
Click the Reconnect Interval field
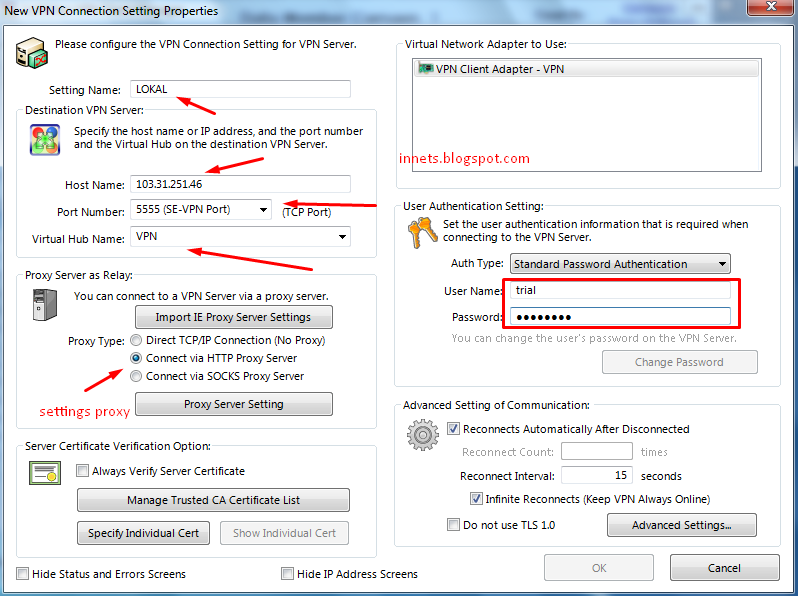(596, 475)
